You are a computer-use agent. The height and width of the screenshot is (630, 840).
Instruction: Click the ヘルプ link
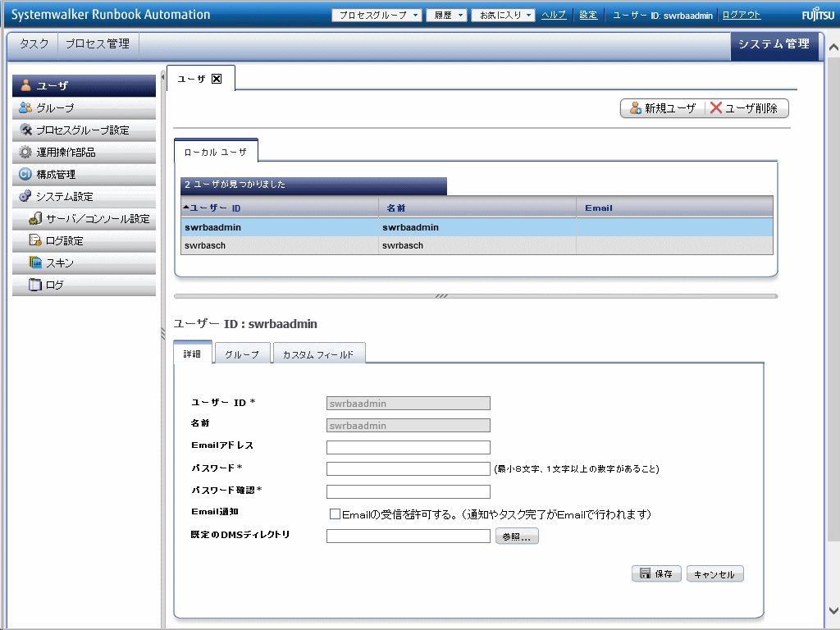(x=554, y=15)
